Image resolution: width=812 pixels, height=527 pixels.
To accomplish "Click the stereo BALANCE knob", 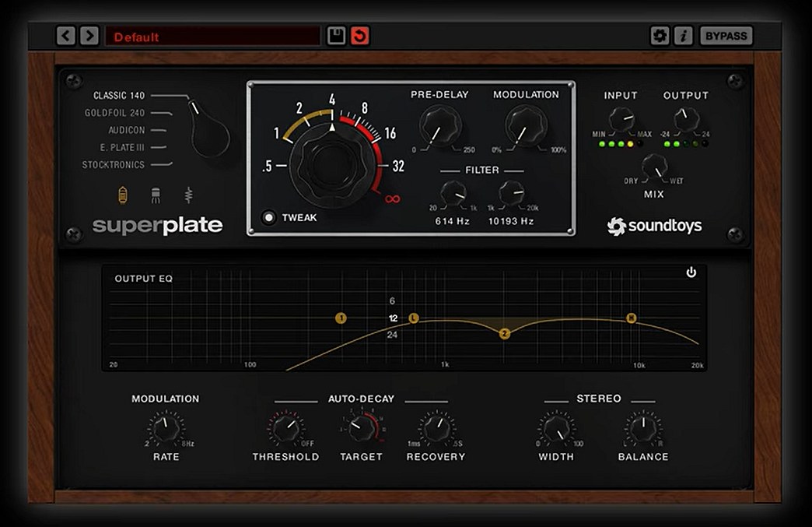I will pos(643,429).
